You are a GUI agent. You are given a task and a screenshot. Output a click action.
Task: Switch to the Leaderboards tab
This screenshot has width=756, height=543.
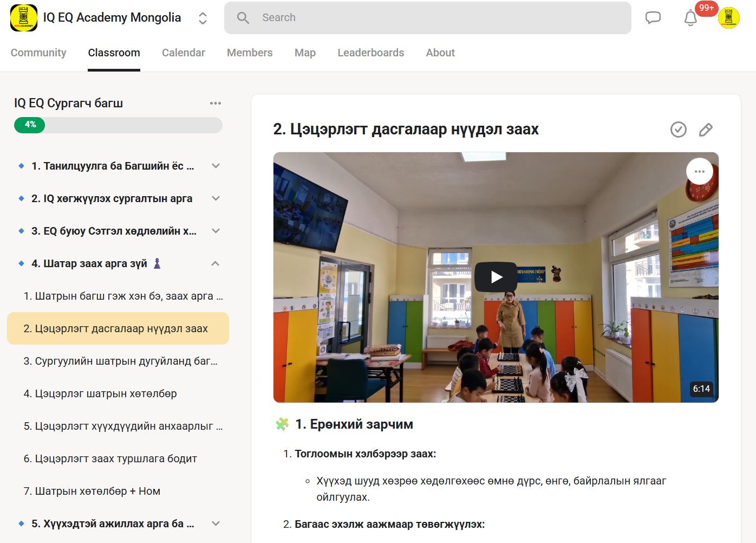371,53
